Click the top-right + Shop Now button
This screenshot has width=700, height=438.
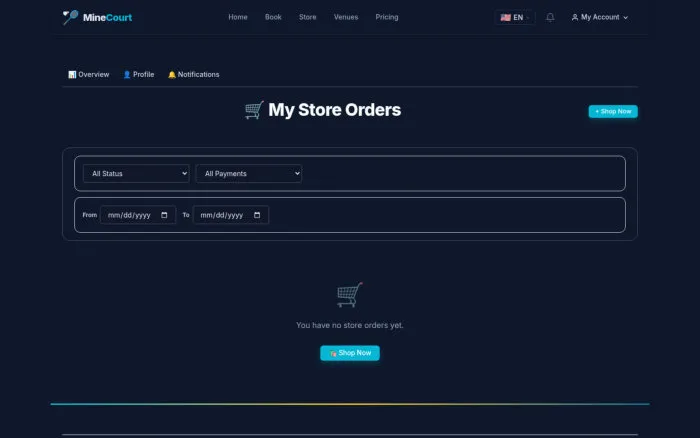coord(613,111)
